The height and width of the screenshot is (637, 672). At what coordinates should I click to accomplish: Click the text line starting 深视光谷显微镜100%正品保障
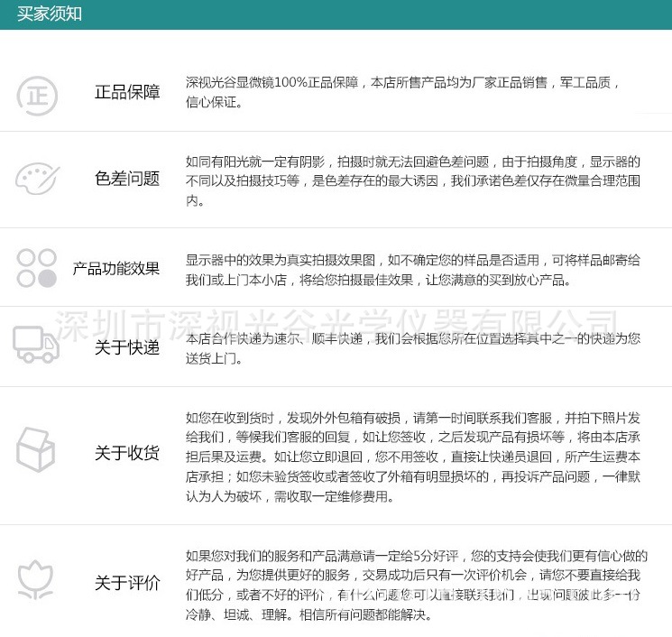click(402, 82)
